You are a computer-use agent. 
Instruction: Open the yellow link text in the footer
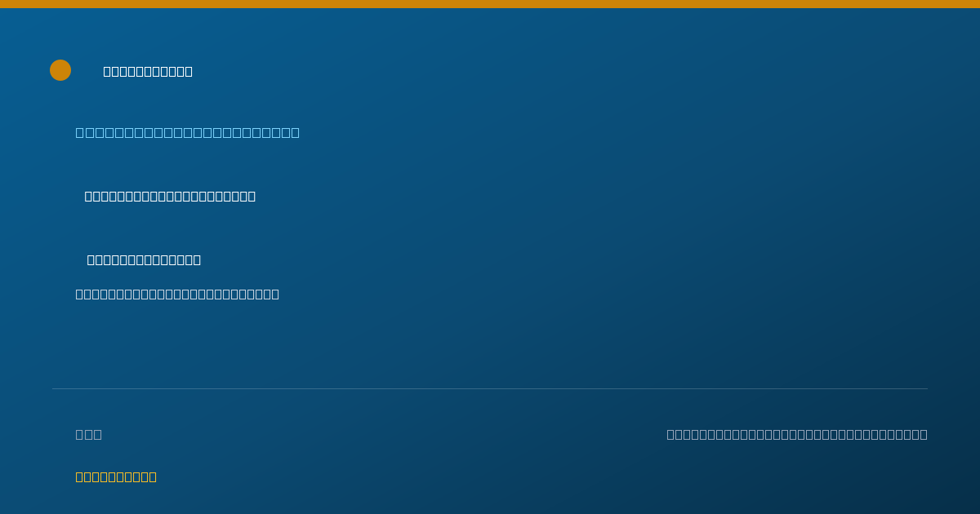point(116,476)
